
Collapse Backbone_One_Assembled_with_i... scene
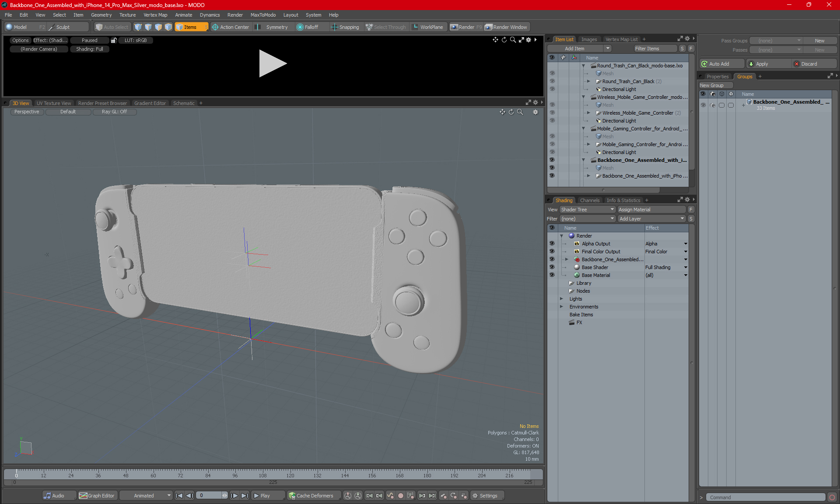pyautogui.click(x=583, y=160)
